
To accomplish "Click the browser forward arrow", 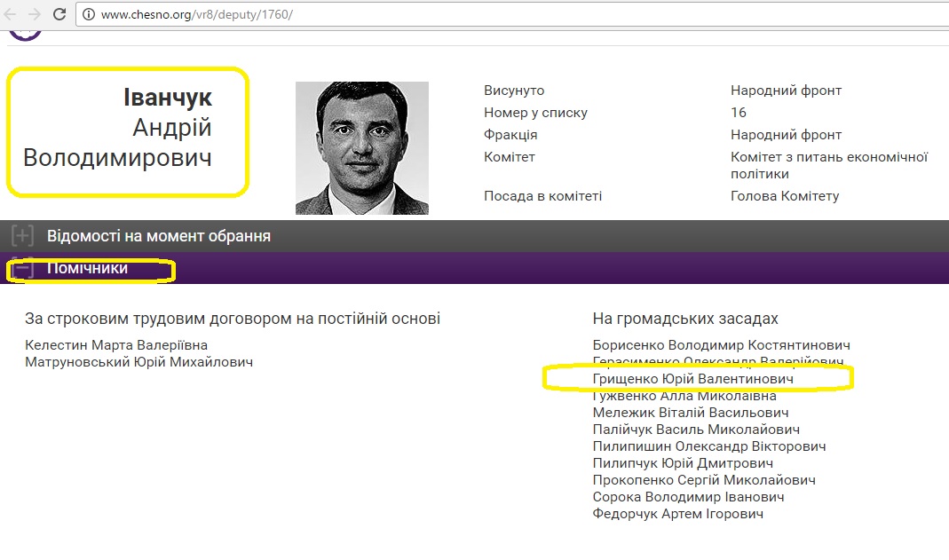I will 34,14.
